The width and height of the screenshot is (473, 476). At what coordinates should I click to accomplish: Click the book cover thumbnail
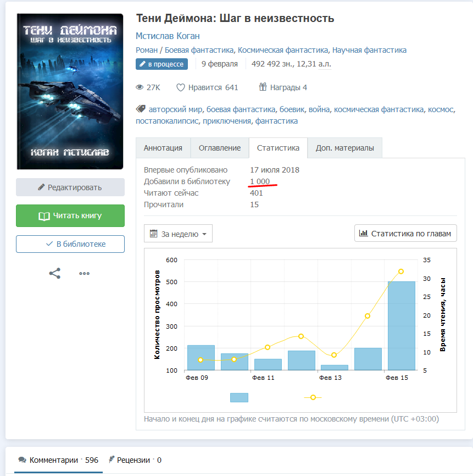70,91
